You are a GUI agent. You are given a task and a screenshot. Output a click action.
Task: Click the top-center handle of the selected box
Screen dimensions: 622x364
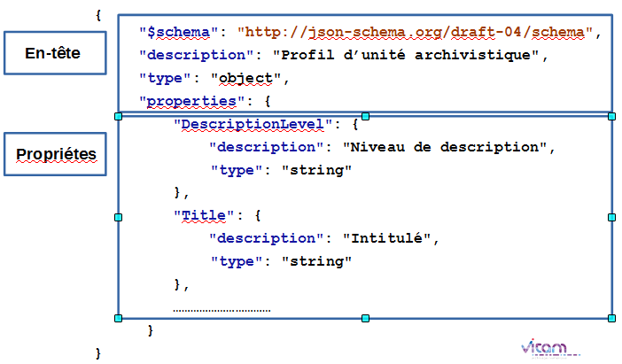pyautogui.click(x=365, y=116)
